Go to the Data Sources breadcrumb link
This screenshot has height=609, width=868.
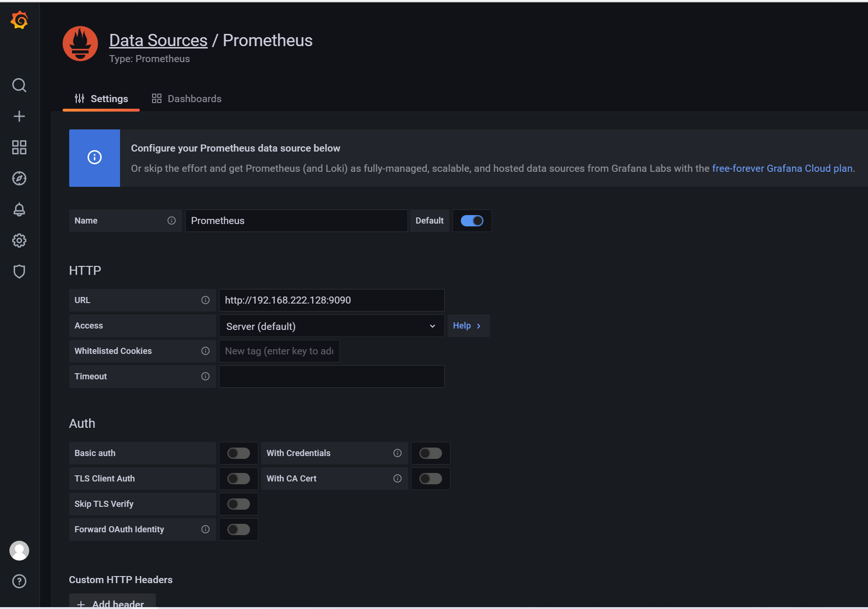pyautogui.click(x=158, y=40)
